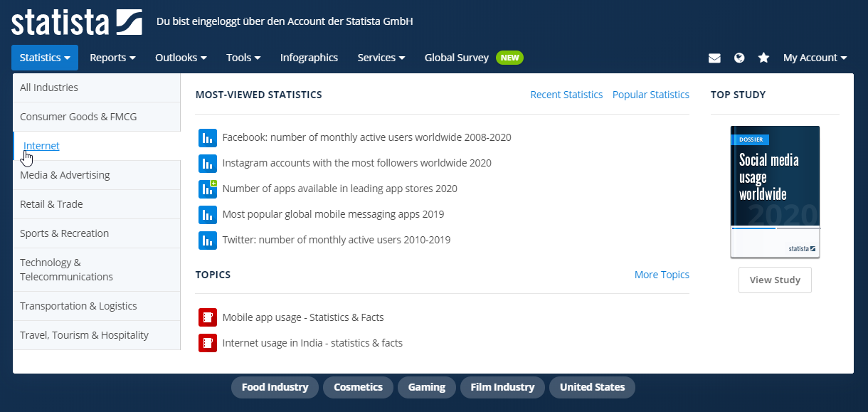The height and width of the screenshot is (412, 868).
Task: Select Retail & Trade category
Action: click(x=97, y=204)
